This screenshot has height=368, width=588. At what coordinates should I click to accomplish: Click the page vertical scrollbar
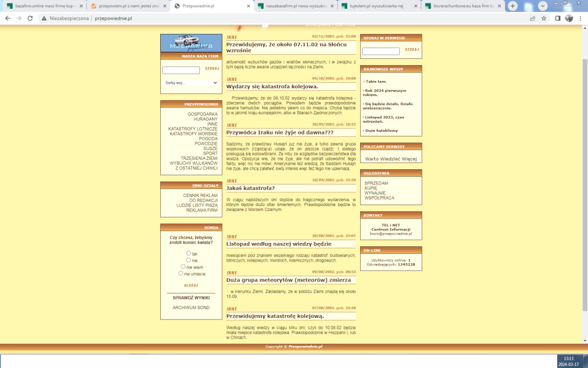click(x=584, y=172)
